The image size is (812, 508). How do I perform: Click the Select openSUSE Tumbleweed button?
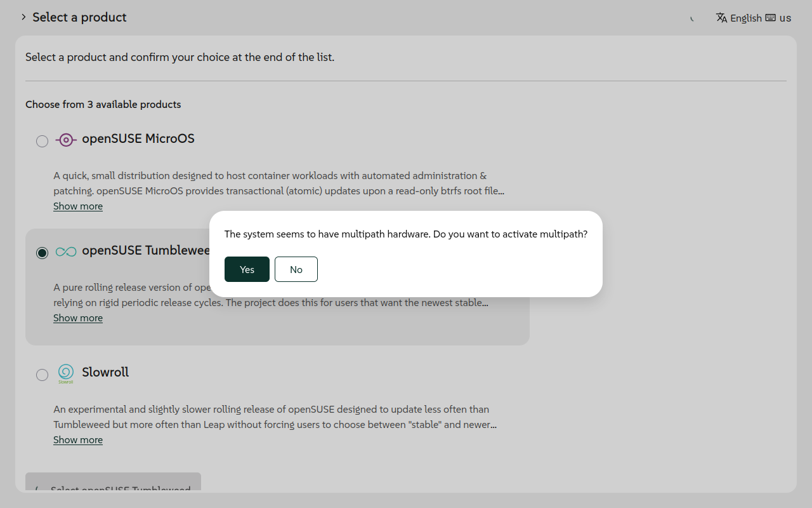113,488
